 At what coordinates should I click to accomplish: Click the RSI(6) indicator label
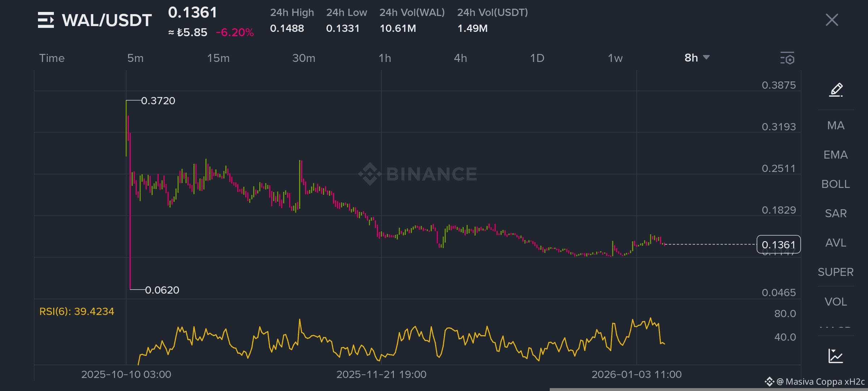tap(77, 311)
